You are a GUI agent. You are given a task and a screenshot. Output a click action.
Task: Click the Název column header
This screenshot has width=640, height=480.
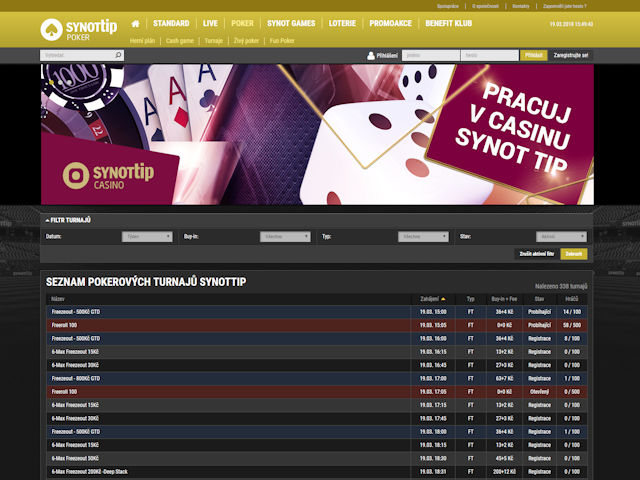coord(58,299)
